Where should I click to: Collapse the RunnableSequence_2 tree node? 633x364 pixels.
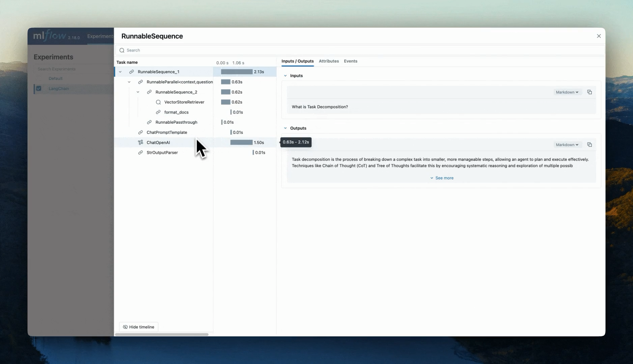[x=138, y=92]
